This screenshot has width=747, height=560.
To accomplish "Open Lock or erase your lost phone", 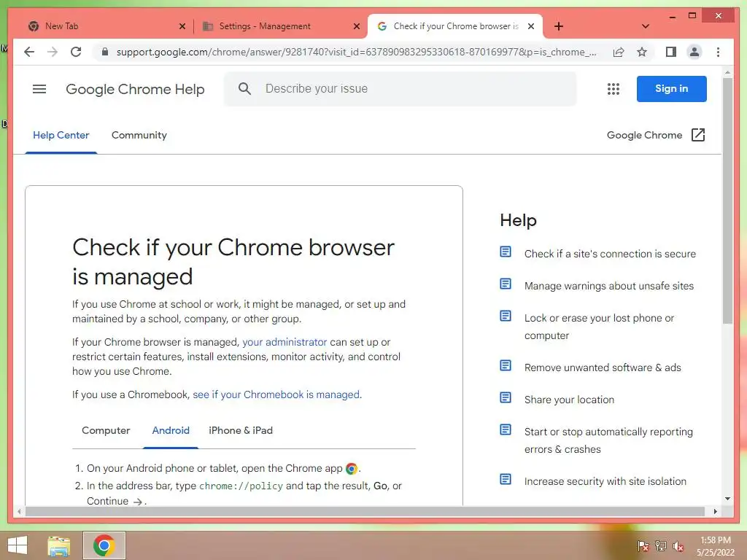I will [600, 327].
